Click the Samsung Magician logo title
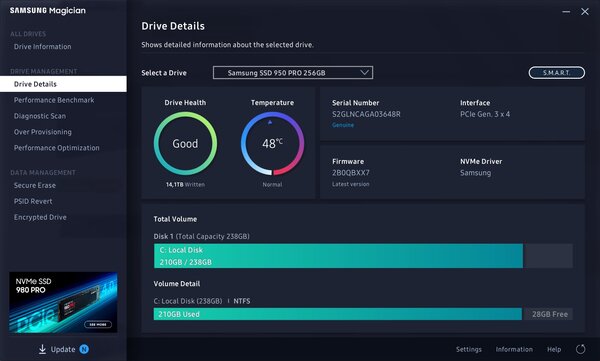 [48, 11]
